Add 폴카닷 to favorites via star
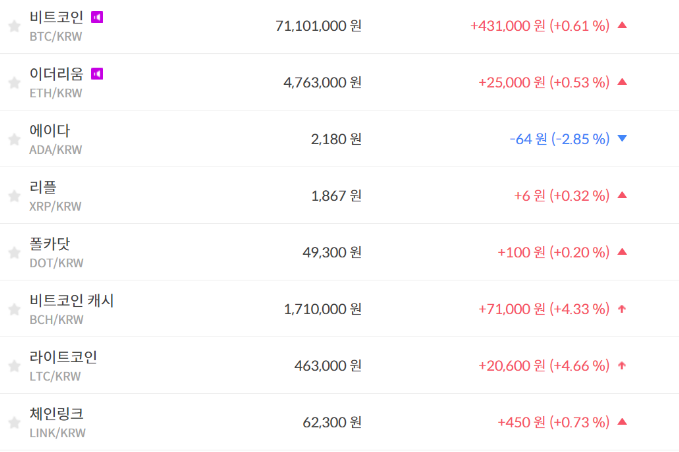 [14, 253]
